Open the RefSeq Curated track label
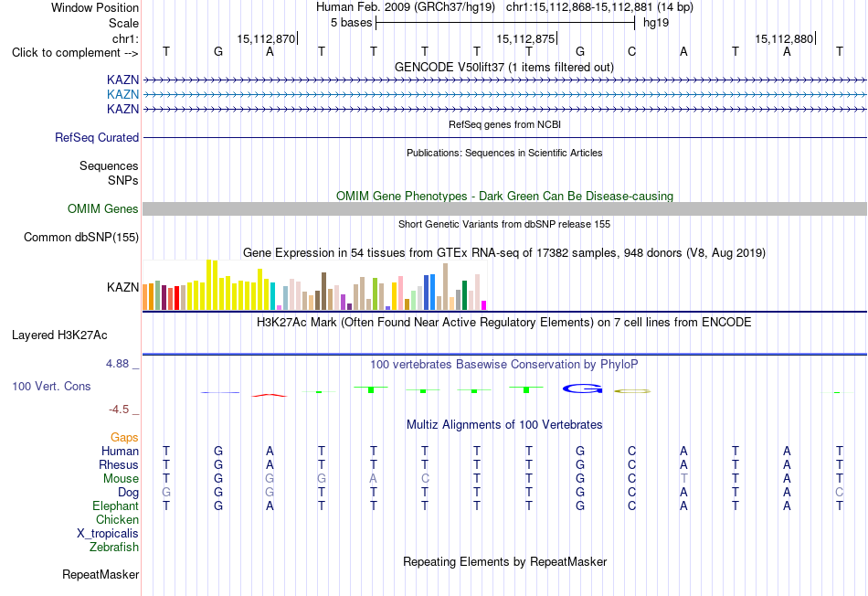The width and height of the screenshot is (868, 596). tap(97, 137)
